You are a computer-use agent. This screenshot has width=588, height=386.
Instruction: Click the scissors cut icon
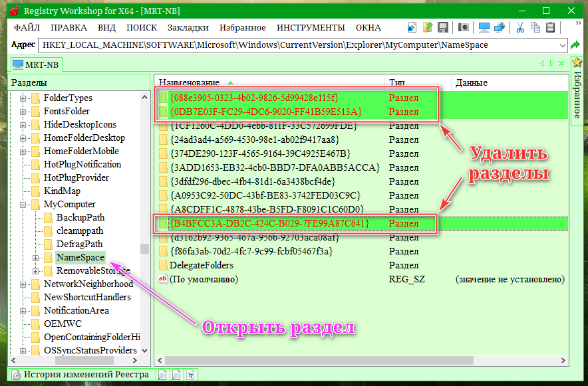pyautogui.click(x=519, y=27)
